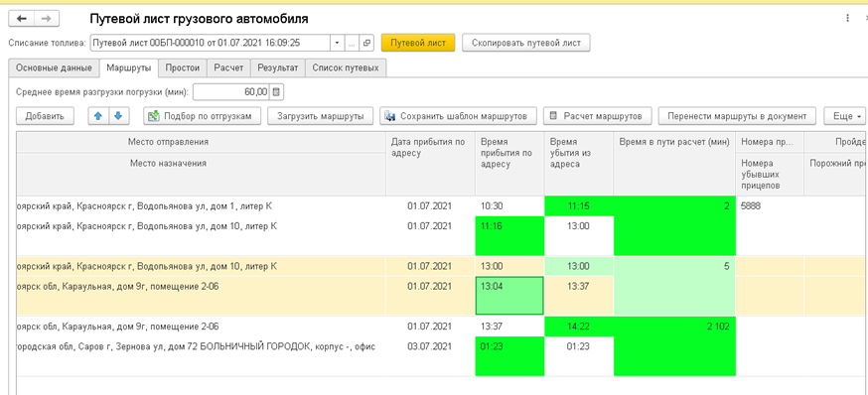Image resolution: width=868 pixels, height=395 pixels.
Task: Click Перенести маршруты в документ button
Action: [737, 116]
